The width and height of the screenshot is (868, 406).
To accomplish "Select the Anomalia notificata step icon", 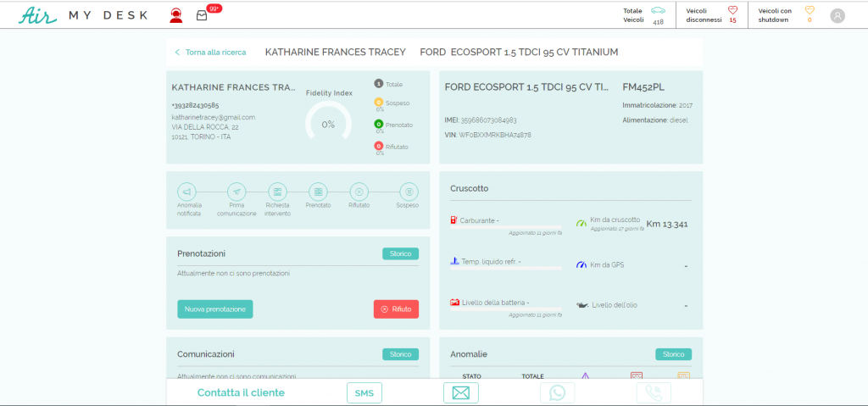I will [x=186, y=192].
